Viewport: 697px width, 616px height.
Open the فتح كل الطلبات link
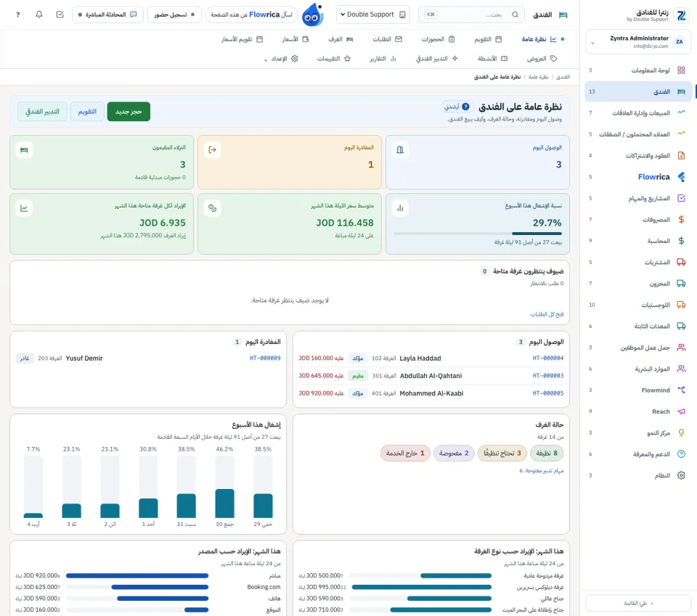click(x=547, y=314)
